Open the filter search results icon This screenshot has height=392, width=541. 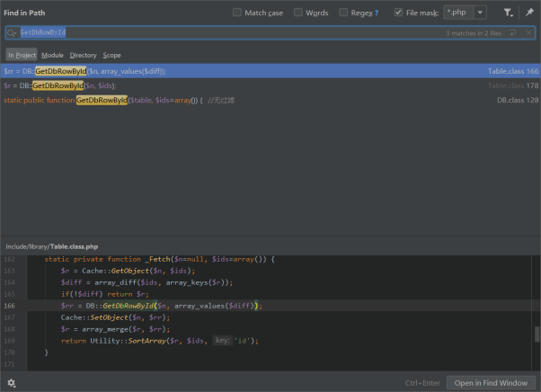pyautogui.click(x=508, y=13)
